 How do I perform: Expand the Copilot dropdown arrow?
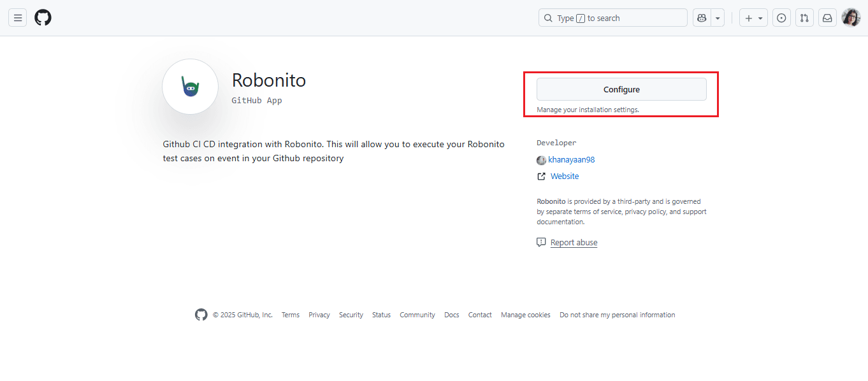(x=718, y=18)
